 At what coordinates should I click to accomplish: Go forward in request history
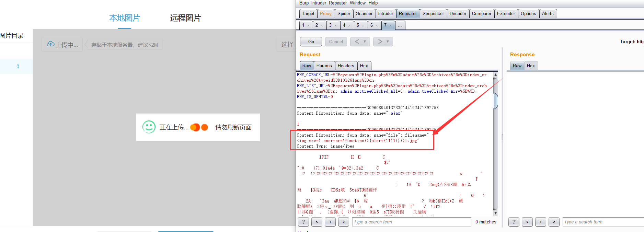point(380,42)
